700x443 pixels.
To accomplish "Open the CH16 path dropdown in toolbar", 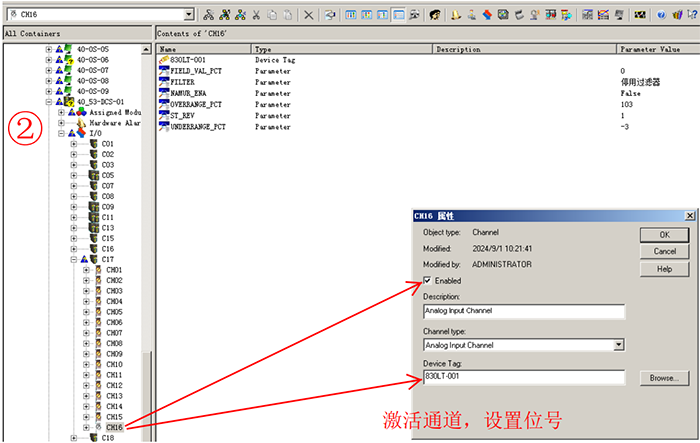I will 189,15.
